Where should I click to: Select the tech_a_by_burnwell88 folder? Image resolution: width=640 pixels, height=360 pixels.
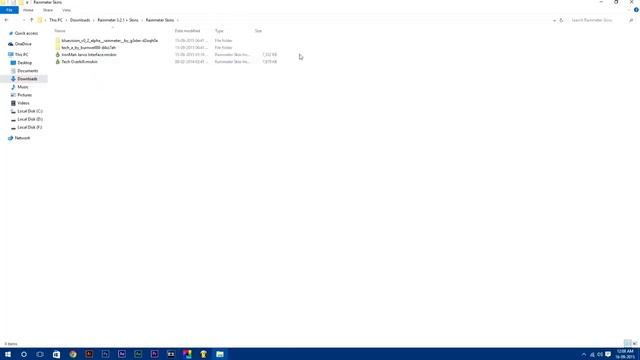click(89, 47)
